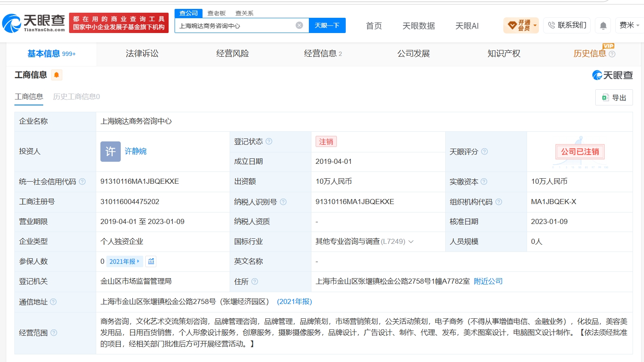Click the diamond VIP icon on 开通会员

[x=512, y=26]
